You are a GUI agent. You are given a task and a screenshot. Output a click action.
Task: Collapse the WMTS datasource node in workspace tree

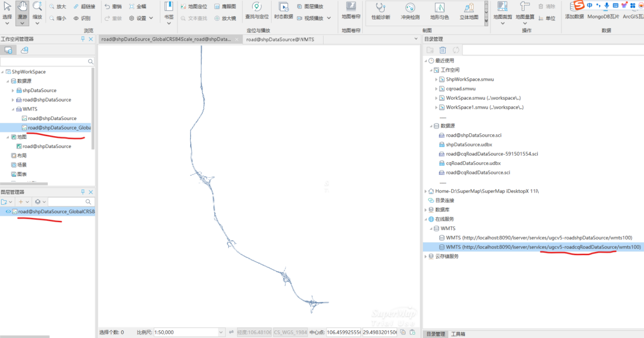pos(13,109)
